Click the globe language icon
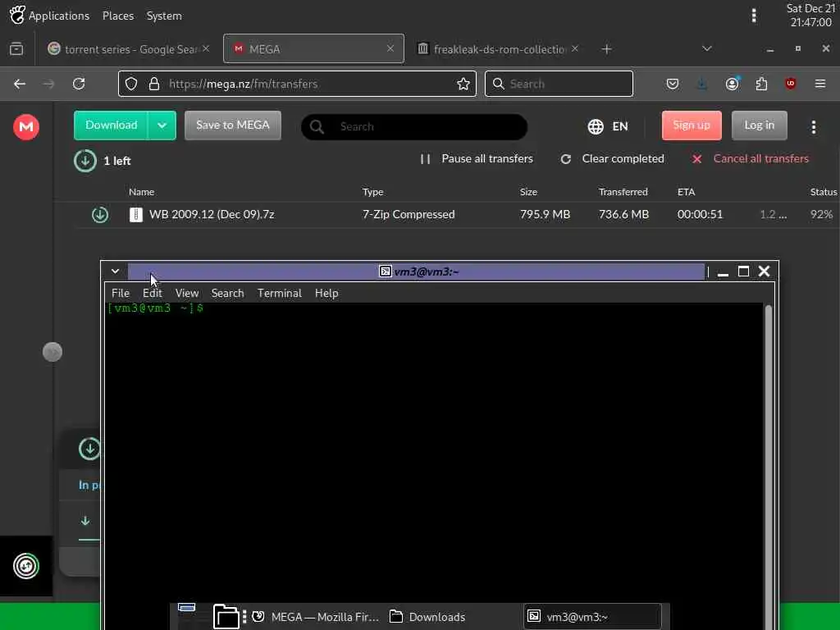The image size is (840, 630). pos(596,126)
